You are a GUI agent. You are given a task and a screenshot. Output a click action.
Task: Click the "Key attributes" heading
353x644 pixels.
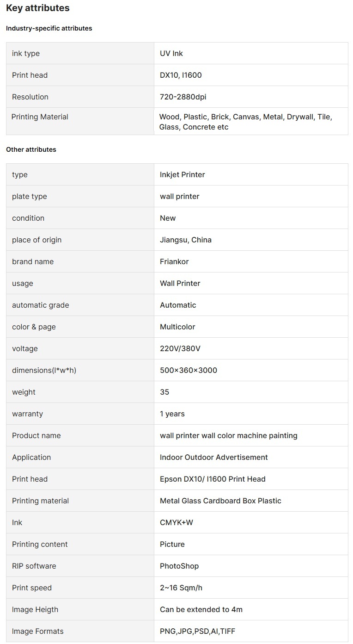click(38, 8)
